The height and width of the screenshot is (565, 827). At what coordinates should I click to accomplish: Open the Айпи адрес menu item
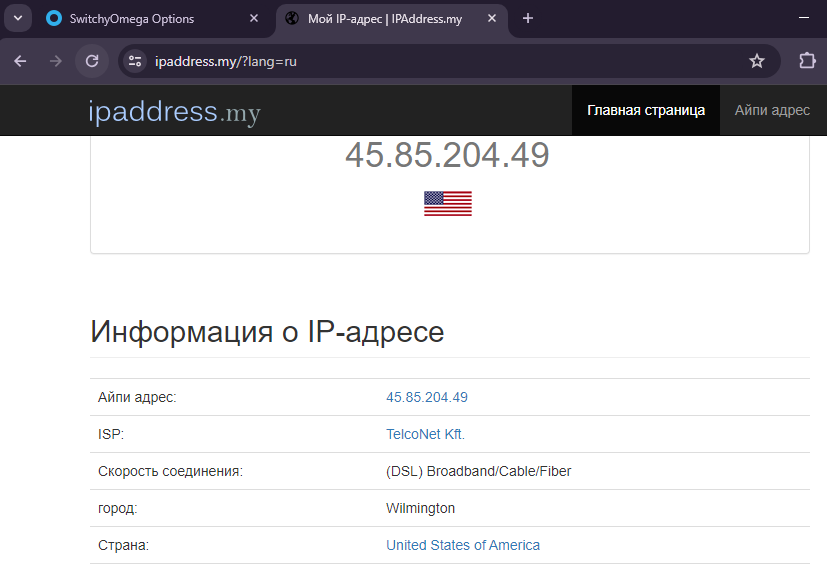click(772, 110)
